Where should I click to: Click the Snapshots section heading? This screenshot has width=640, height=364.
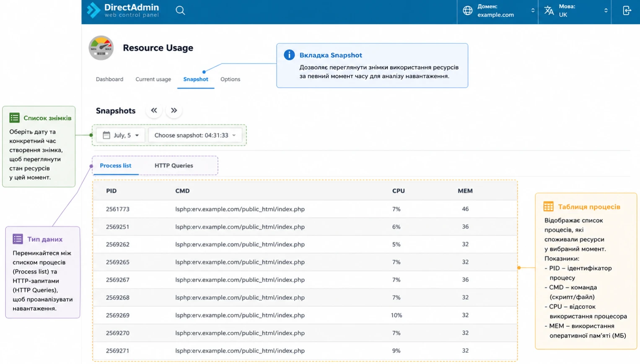click(116, 111)
